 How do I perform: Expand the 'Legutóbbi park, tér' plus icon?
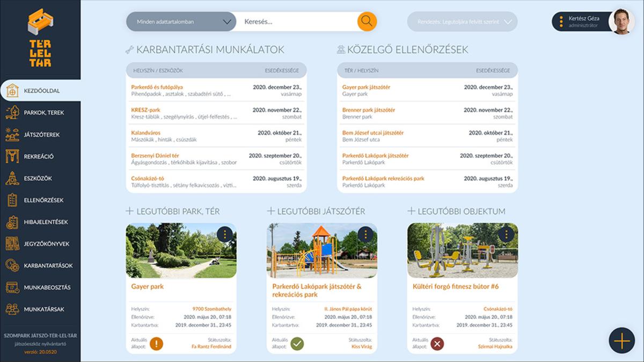129,211
